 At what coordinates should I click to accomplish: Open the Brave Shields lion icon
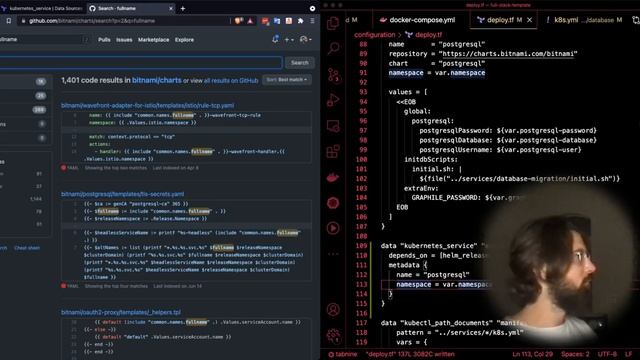[x=238, y=21]
